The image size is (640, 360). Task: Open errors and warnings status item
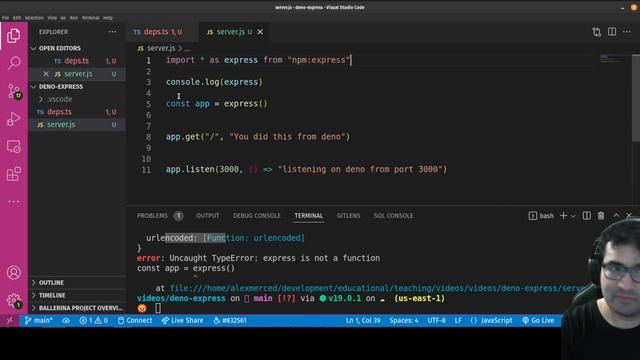point(93,320)
